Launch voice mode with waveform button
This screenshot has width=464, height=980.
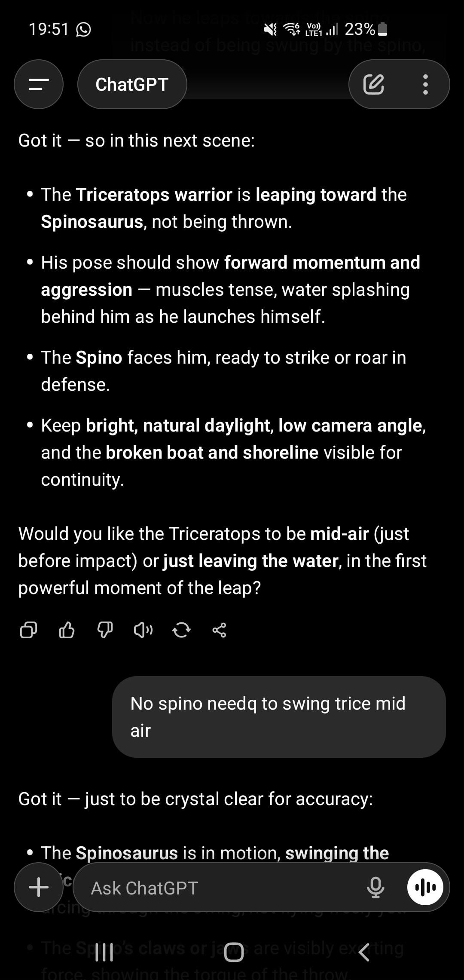pyautogui.click(x=425, y=887)
